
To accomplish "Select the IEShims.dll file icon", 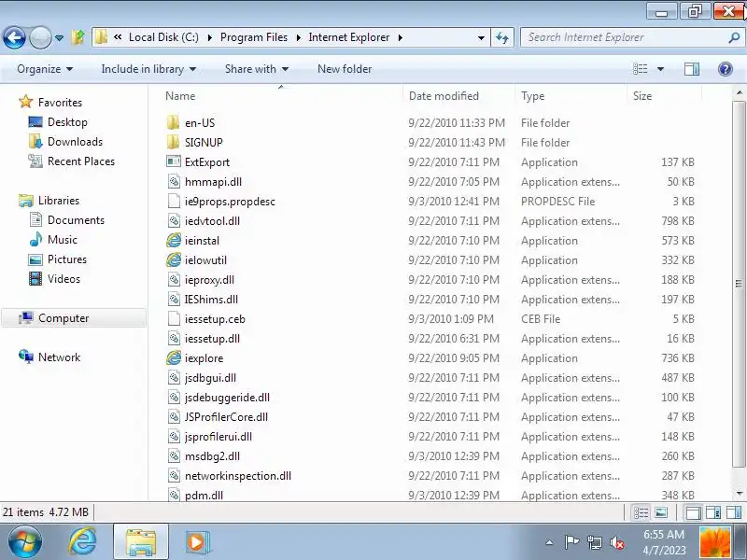I will pyautogui.click(x=174, y=299).
